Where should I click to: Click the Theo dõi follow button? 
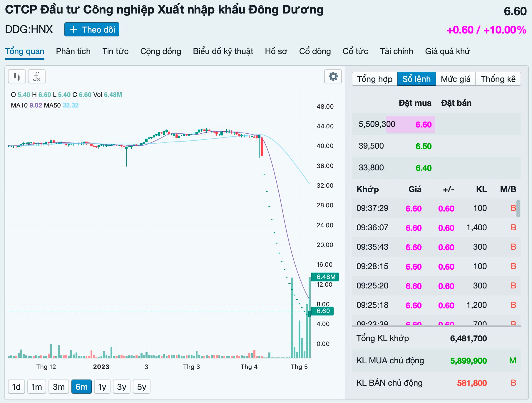pyautogui.click(x=92, y=30)
